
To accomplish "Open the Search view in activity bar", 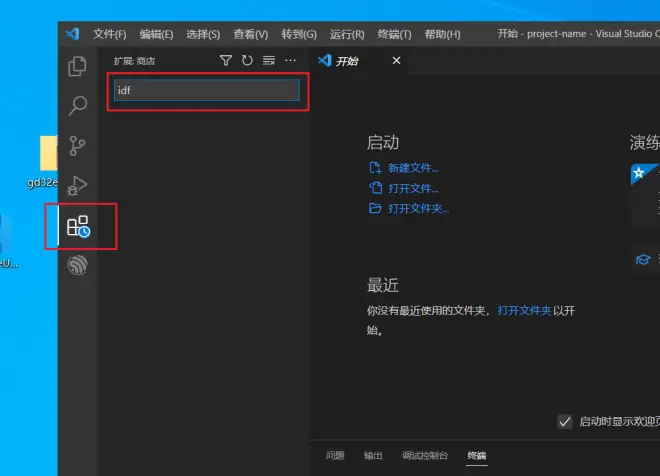I will click(77, 105).
